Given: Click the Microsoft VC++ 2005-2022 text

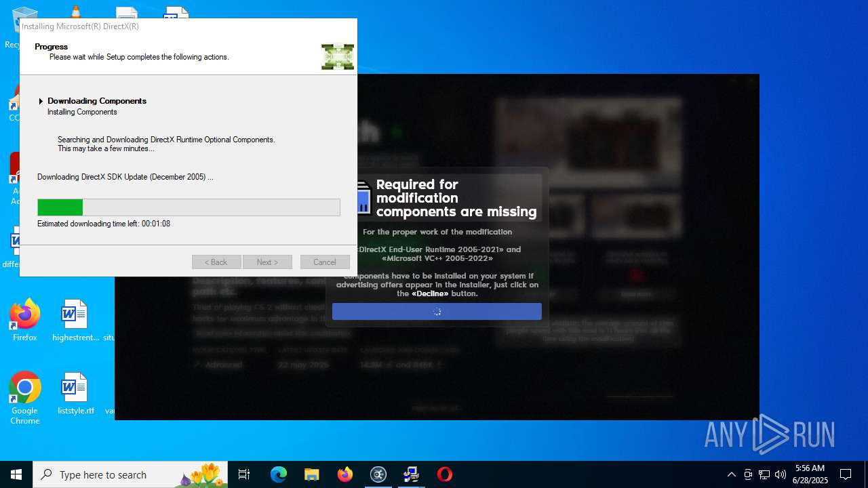Looking at the screenshot, I should point(437,258).
